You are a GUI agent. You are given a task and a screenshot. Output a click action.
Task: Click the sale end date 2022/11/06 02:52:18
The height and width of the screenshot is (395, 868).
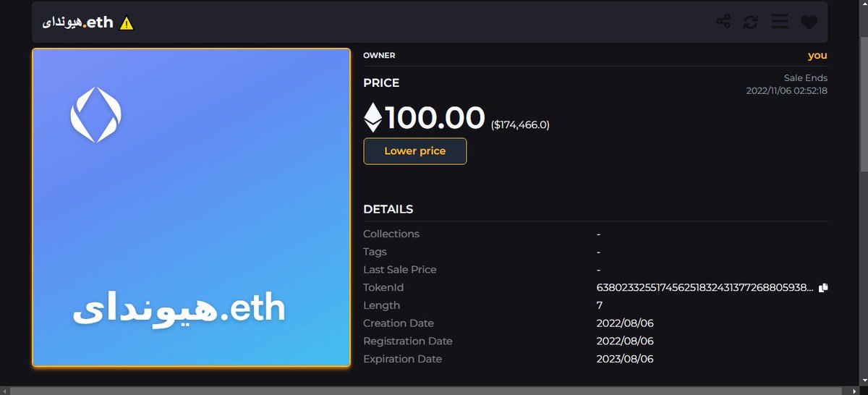787,90
